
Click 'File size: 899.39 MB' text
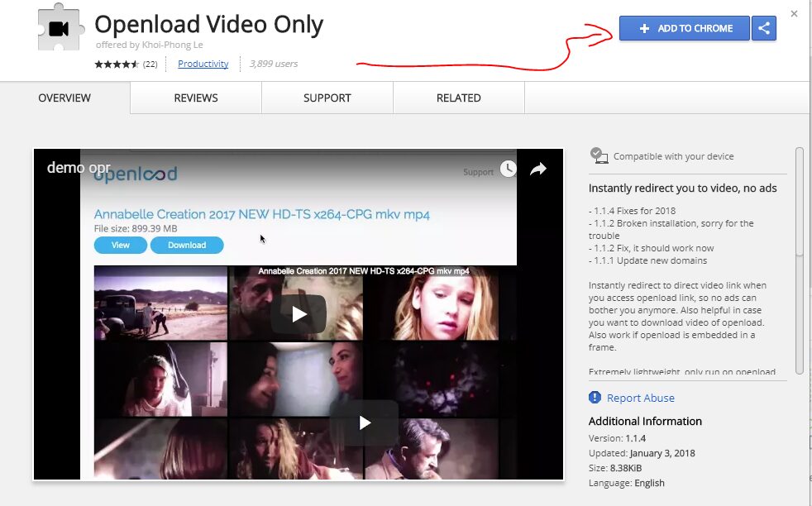pos(136,228)
